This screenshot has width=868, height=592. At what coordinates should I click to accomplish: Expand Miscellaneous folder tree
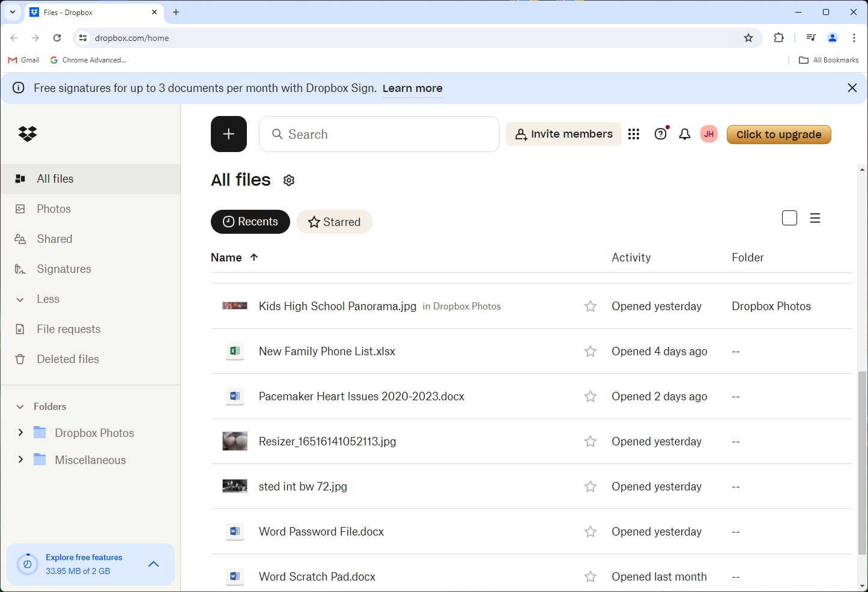[20, 459]
